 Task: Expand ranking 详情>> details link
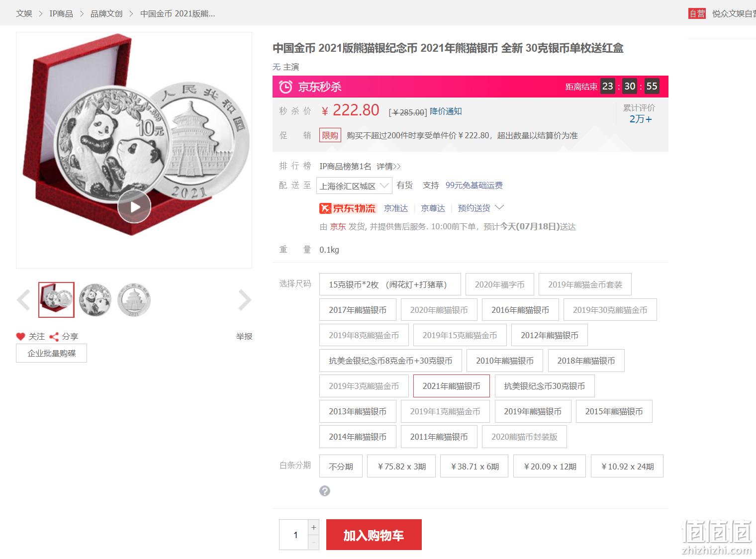(x=388, y=166)
